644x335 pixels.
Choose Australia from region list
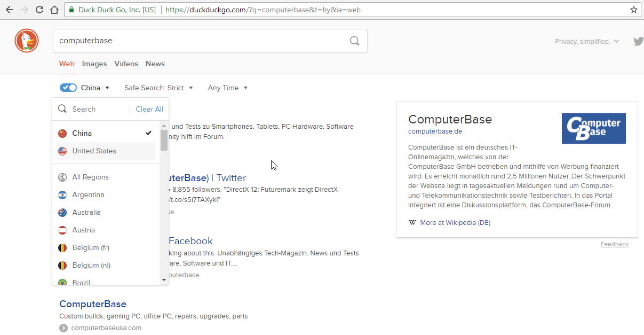(107, 212)
